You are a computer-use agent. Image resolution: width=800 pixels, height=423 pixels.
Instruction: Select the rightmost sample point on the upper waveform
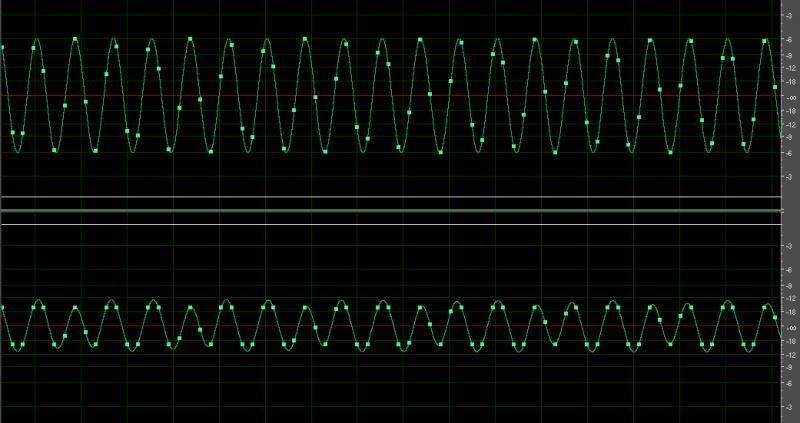tap(775, 87)
